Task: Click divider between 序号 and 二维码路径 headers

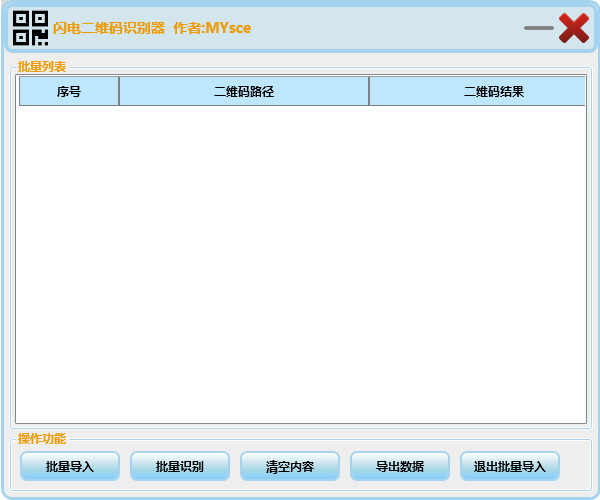Action: pos(119,91)
